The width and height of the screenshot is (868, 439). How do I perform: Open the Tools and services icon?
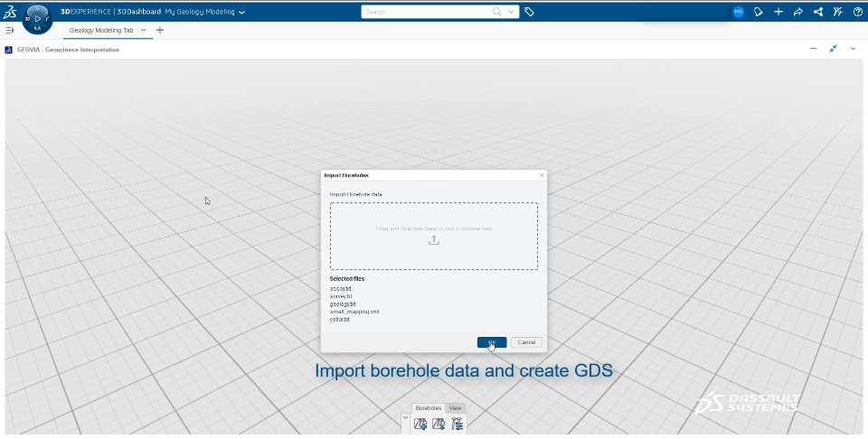click(837, 12)
